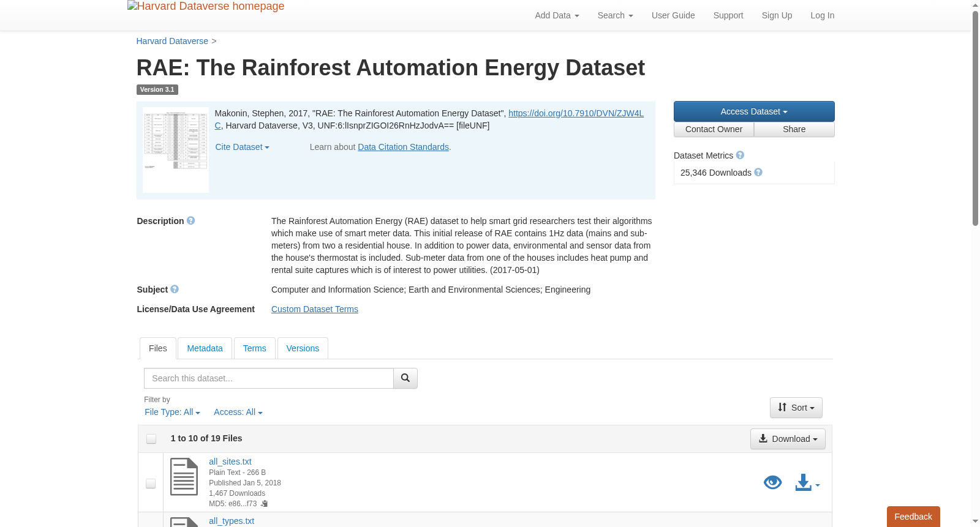
Task: Open the File Type filter dropdown
Action: [x=172, y=413]
